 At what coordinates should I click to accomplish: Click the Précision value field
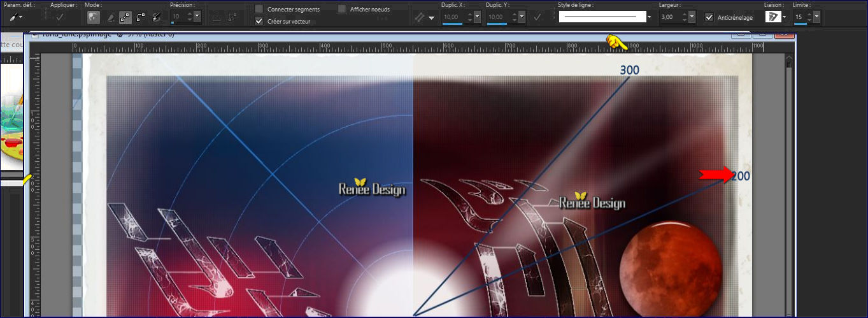(x=176, y=17)
